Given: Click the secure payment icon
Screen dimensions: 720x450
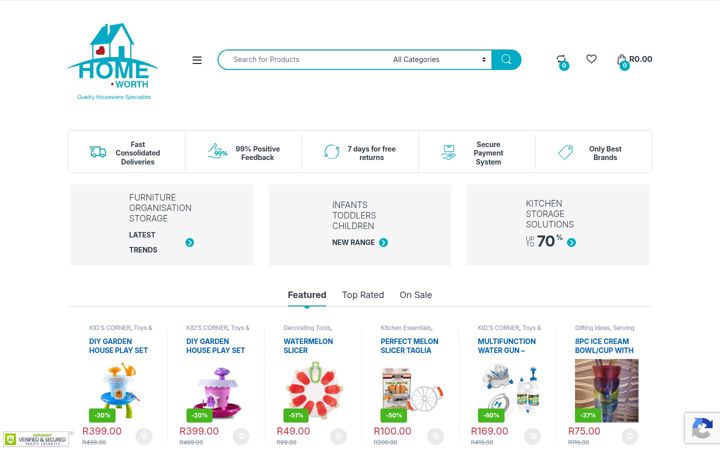Looking at the screenshot, I should (448, 152).
